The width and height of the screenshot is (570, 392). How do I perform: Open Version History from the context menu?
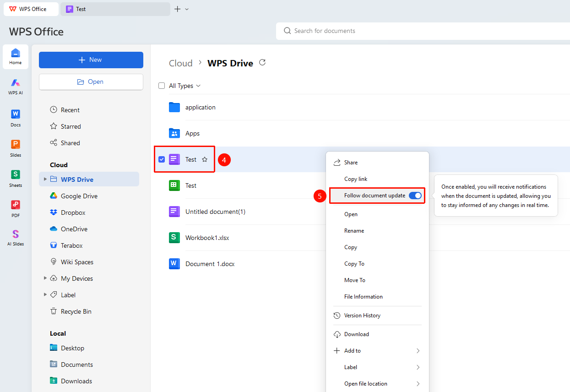[x=377, y=316]
